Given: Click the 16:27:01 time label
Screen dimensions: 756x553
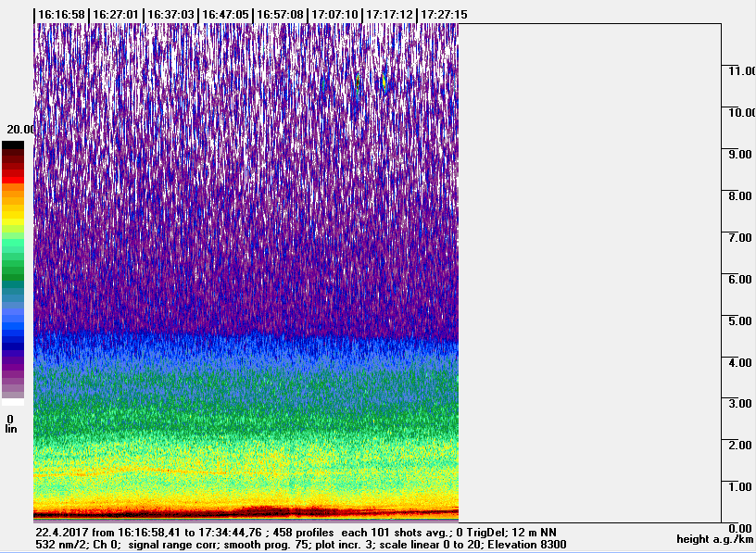Looking at the screenshot, I should (x=116, y=15).
